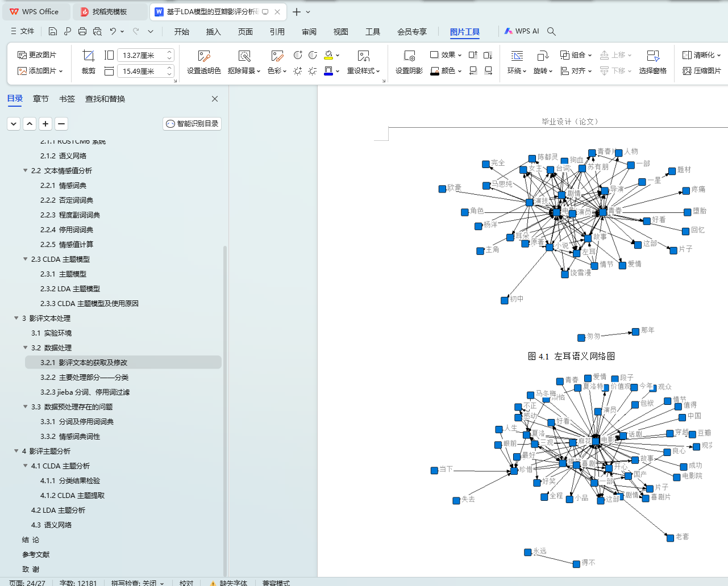Click the decrease brightness sun icon
Screen dimensions: 728x586
(313, 71)
